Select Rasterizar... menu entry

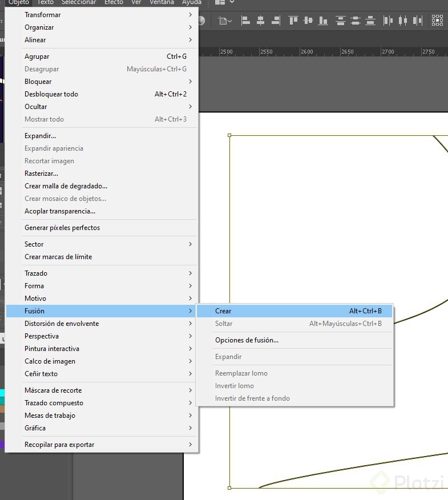point(102,174)
